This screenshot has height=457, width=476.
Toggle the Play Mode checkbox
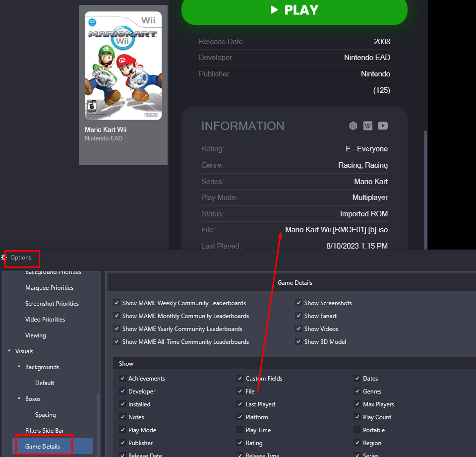click(x=122, y=430)
